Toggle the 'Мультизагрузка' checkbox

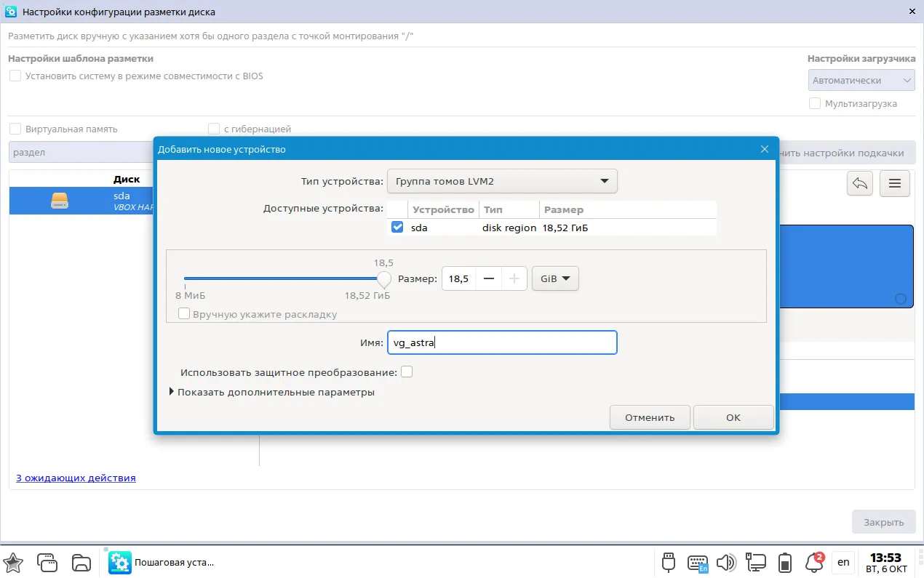pos(815,103)
